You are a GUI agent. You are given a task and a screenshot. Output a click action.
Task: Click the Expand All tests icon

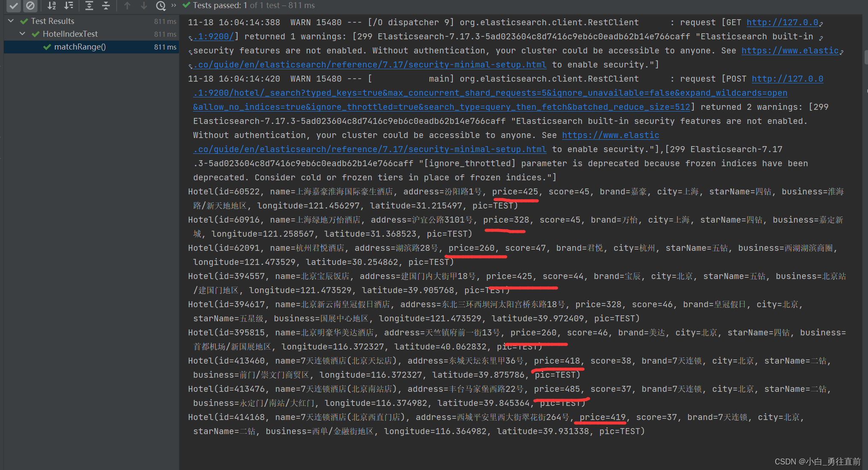coord(89,6)
